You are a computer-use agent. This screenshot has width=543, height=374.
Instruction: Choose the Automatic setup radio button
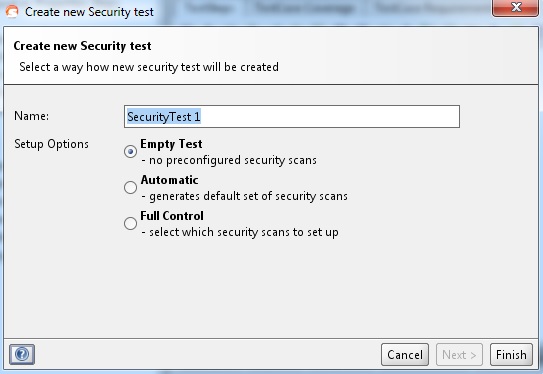(x=130, y=187)
